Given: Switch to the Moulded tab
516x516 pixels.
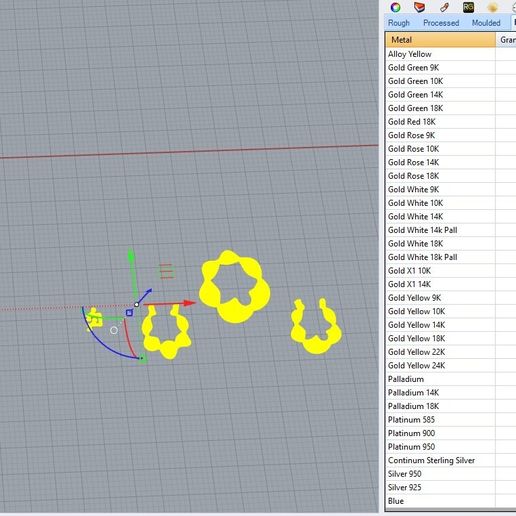Looking at the screenshot, I should click(486, 23).
